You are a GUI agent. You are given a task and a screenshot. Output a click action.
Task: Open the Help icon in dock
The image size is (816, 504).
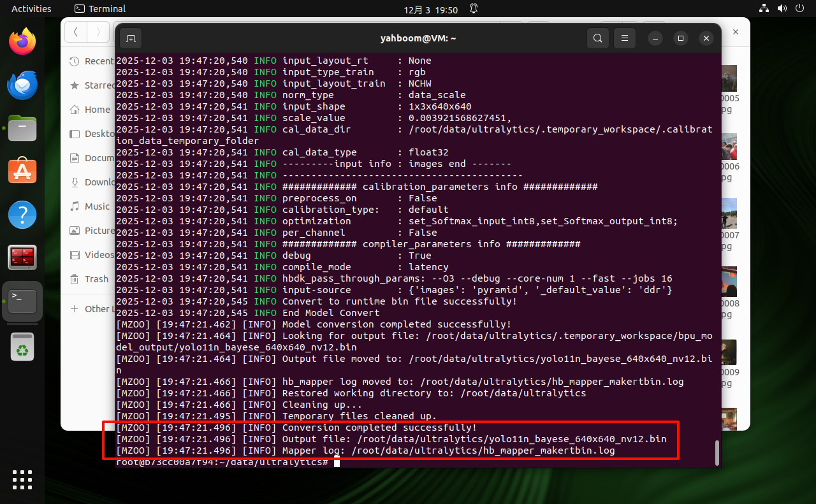click(x=22, y=215)
